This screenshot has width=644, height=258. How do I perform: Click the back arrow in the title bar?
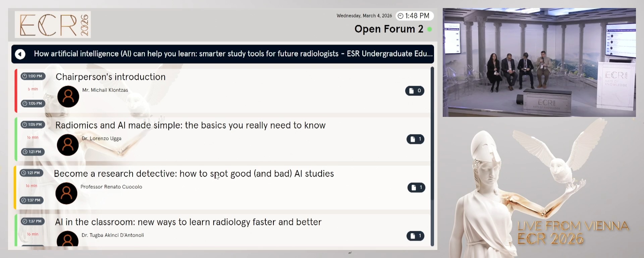pyautogui.click(x=20, y=54)
